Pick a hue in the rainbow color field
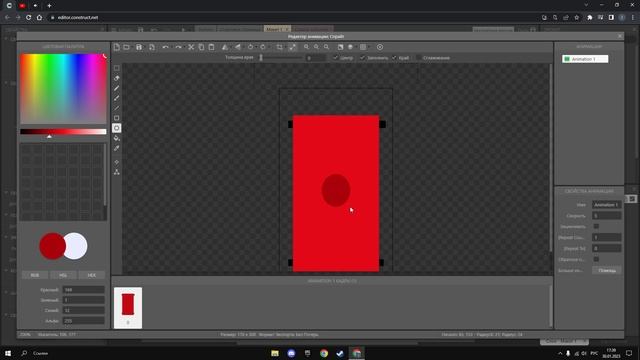Viewport: 640px width, 360px height. pyautogui.click(x=63, y=89)
